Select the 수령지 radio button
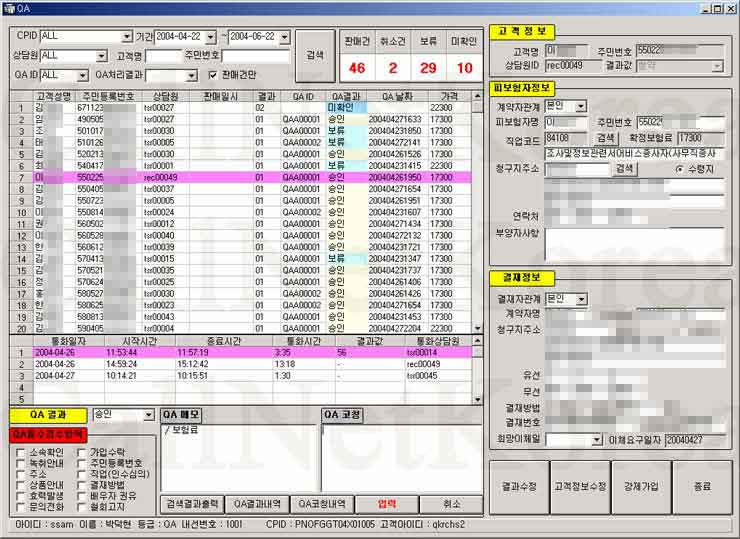Image resolution: width=740 pixels, height=539 pixels. point(680,169)
